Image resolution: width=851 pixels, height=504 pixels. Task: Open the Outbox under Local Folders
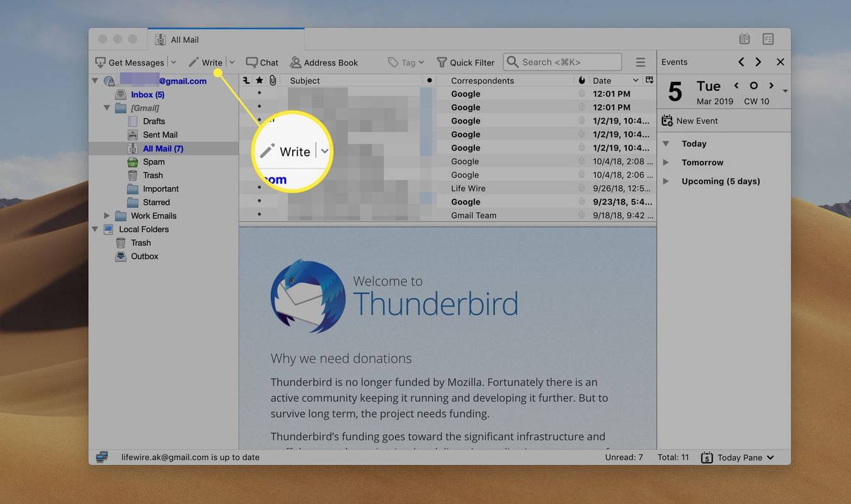(x=144, y=256)
